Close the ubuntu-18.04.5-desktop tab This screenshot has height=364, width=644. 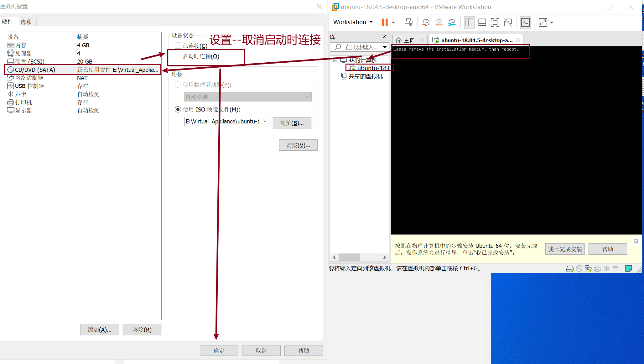click(x=517, y=40)
